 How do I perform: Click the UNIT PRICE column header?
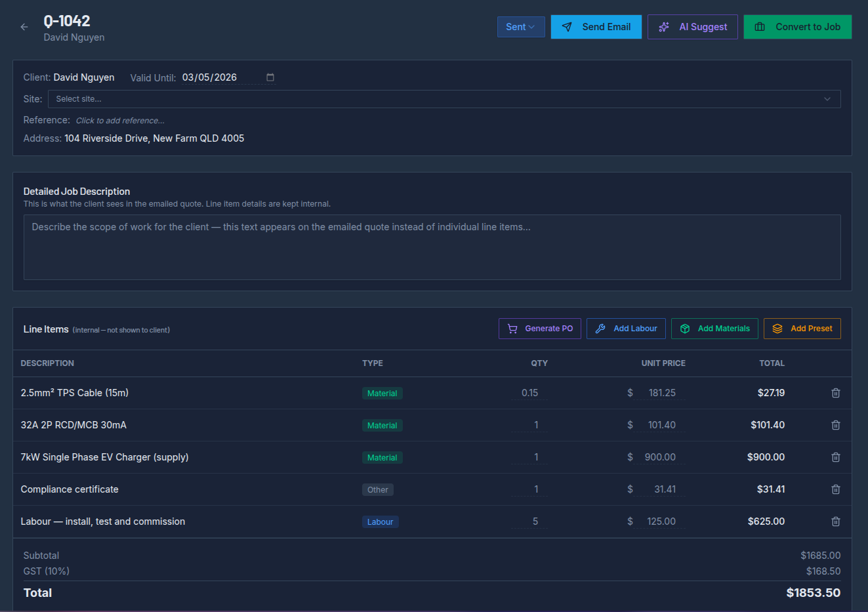point(663,363)
